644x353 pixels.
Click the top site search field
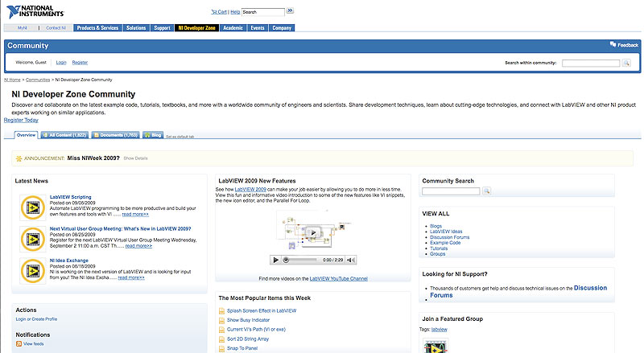(x=263, y=12)
